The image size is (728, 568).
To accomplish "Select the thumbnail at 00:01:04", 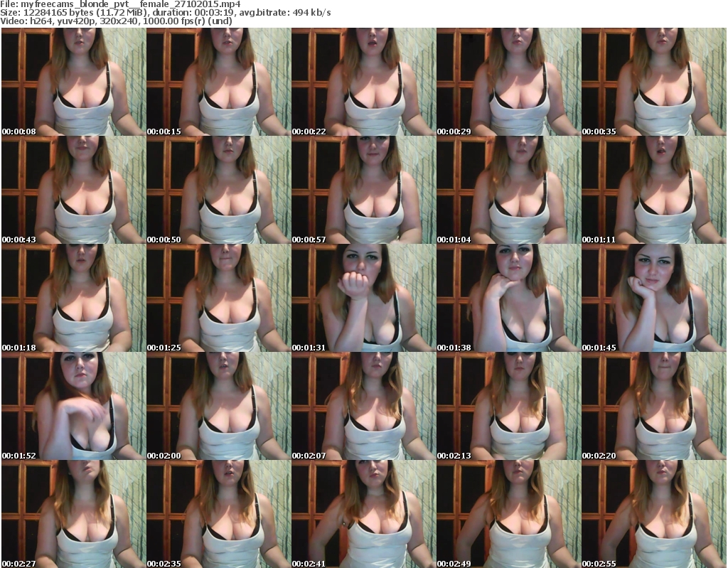I will tap(508, 190).
